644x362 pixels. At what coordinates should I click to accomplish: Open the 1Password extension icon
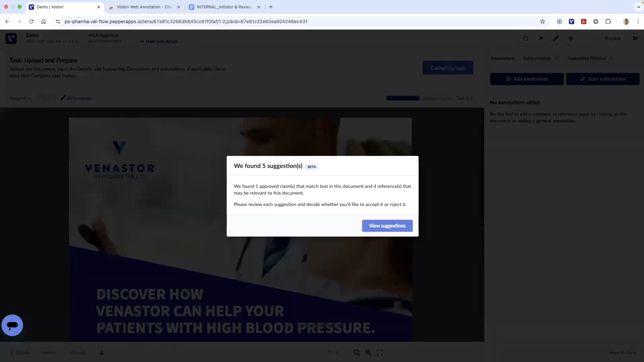(x=559, y=22)
